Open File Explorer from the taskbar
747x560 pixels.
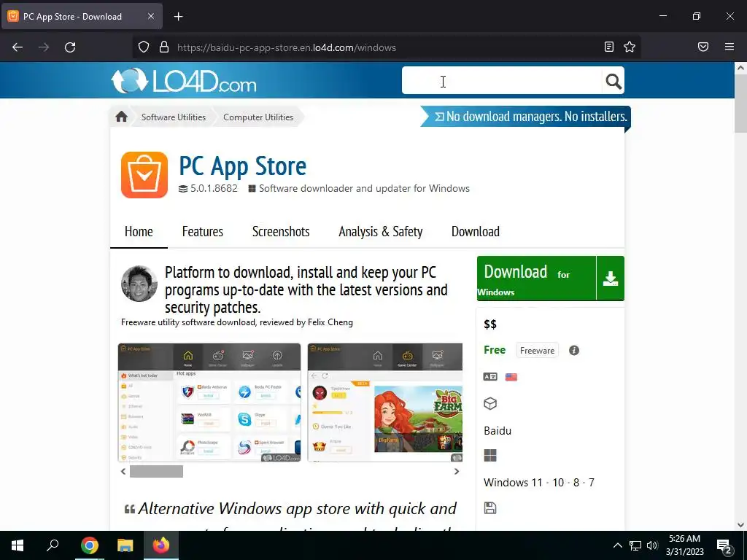coord(125,545)
